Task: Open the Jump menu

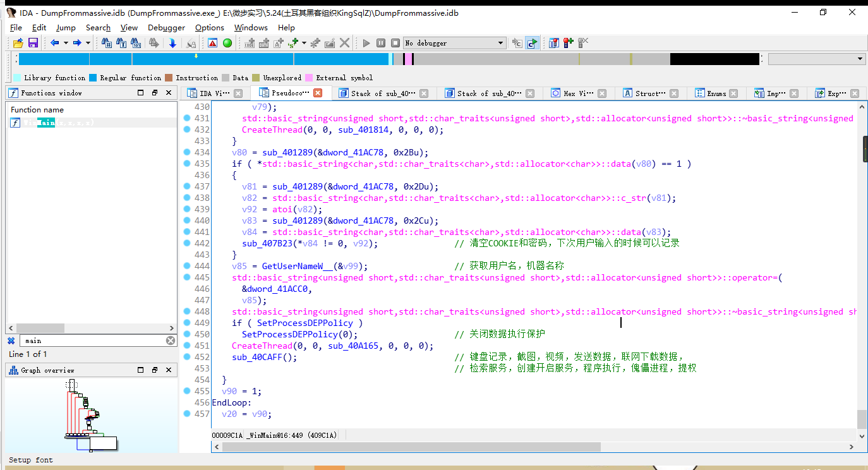Action: click(x=66, y=28)
